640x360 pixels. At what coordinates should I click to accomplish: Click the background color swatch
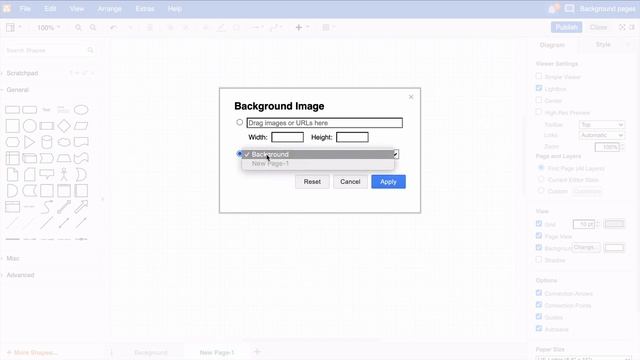tap(614, 248)
